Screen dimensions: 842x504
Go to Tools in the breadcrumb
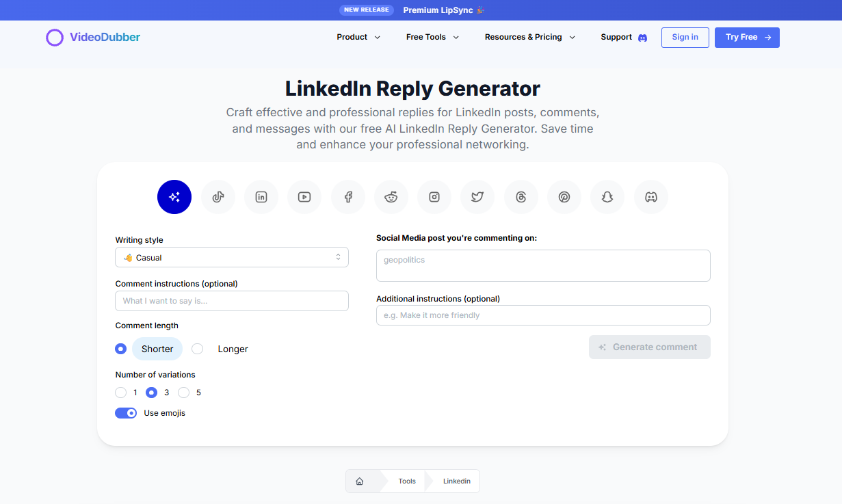coord(407,481)
